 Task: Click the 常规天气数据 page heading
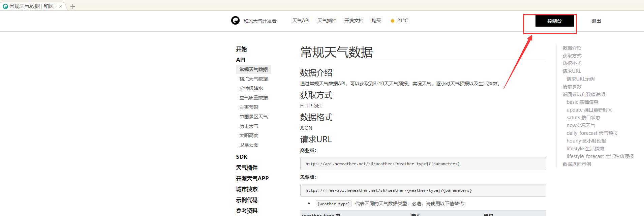tap(336, 52)
